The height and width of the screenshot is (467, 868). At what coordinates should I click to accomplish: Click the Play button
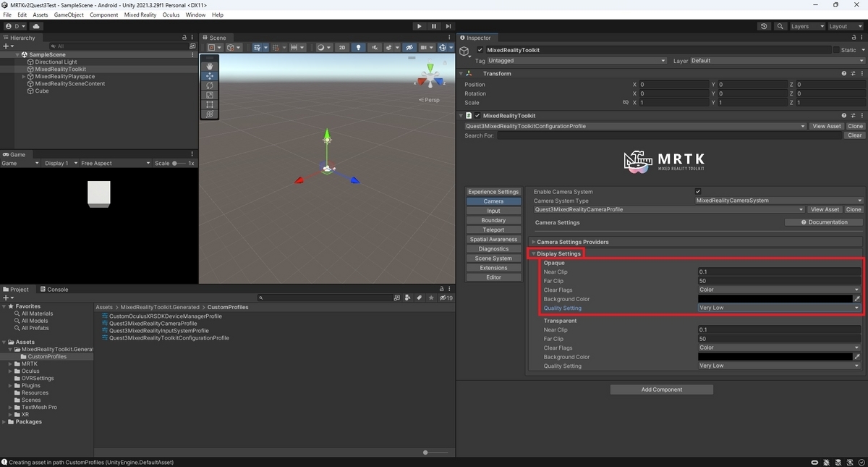click(420, 26)
